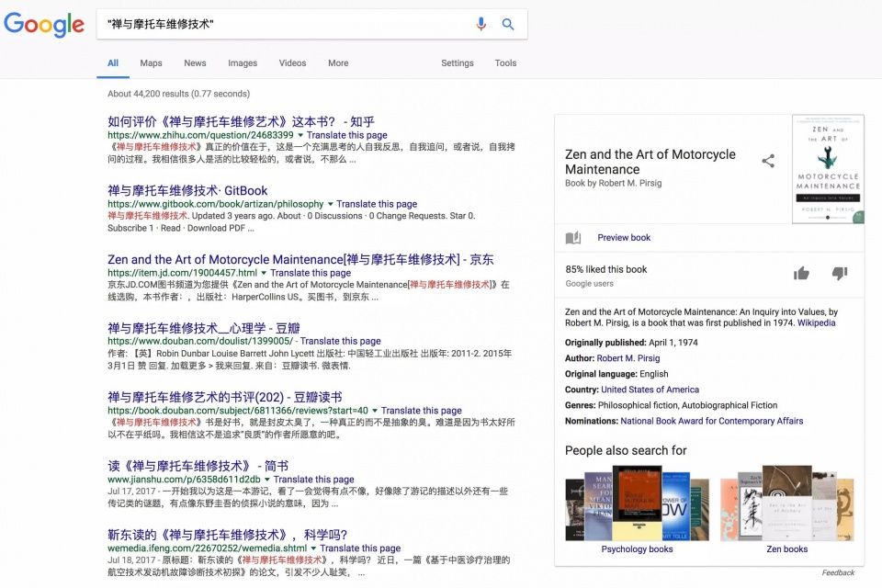Click the '85% liked this book' text
Image resolution: width=882 pixels, height=588 pixels.
[x=606, y=269]
